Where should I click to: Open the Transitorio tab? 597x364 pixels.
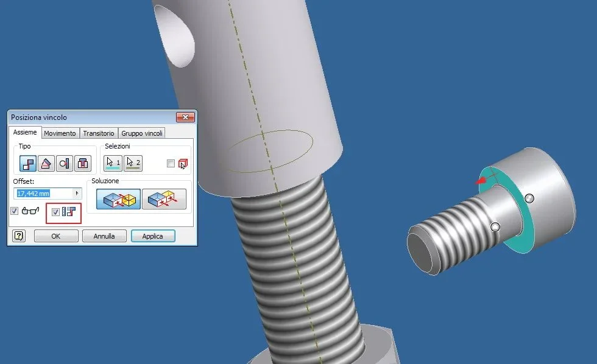click(x=99, y=133)
